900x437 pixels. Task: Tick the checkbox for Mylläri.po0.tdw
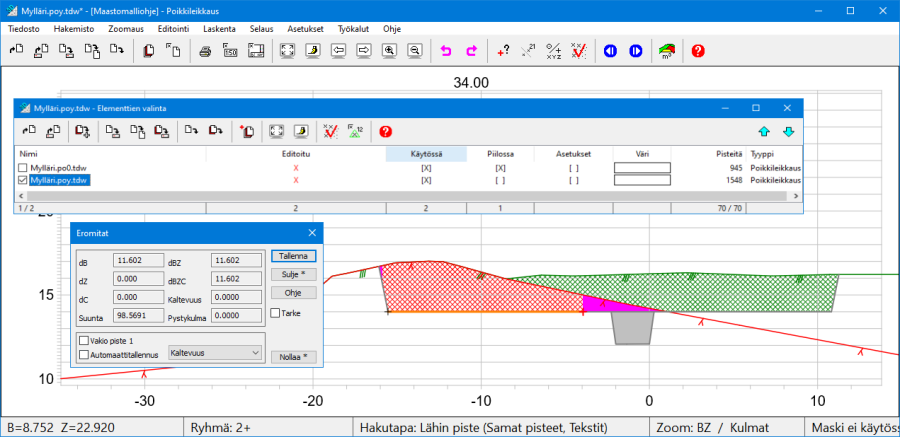pos(23,168)
